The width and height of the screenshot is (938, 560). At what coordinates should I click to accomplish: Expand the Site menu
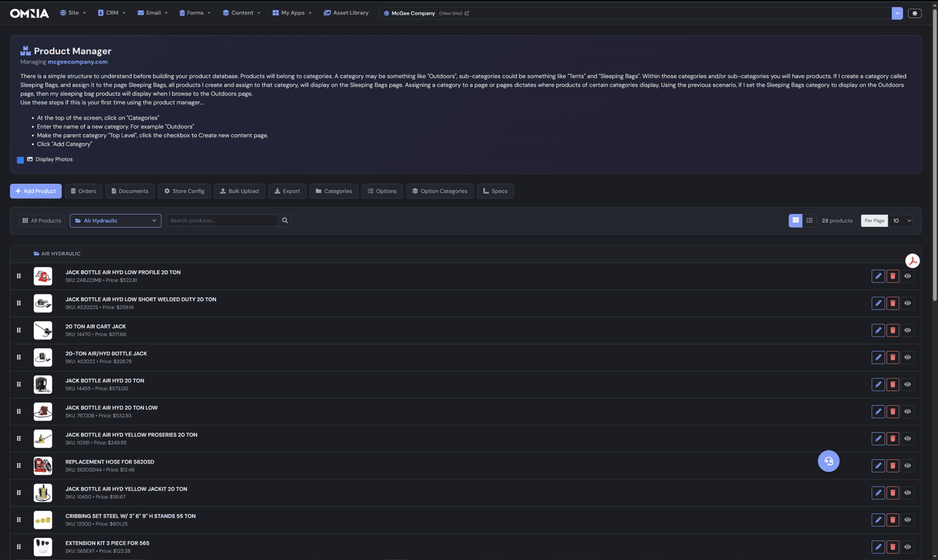(x=73, y=13)
